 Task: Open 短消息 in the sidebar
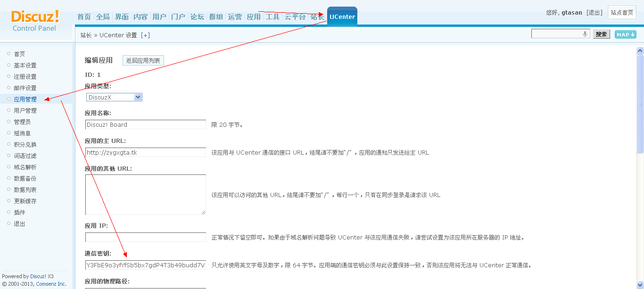pos(22,133)
